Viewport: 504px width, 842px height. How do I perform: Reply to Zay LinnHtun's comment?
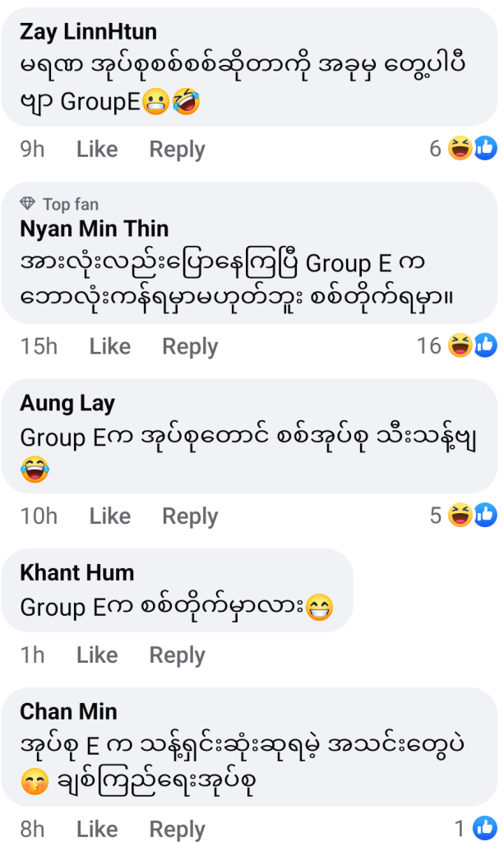(177, 150)
